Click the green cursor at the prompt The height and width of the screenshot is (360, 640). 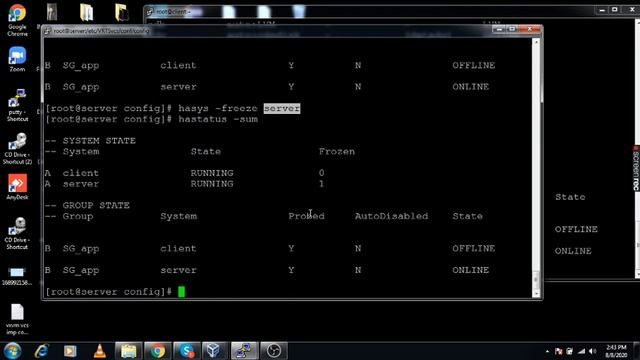(x=182, y=292)
